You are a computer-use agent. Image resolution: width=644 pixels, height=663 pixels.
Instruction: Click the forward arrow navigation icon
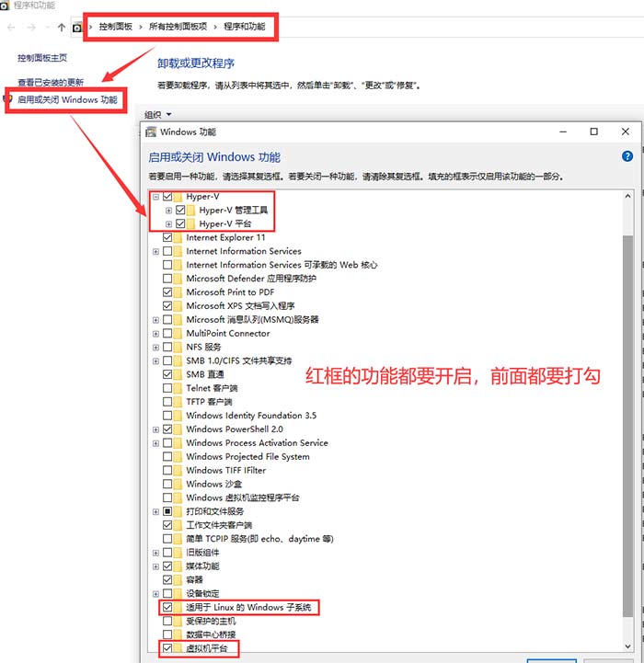tap(31, 28)
